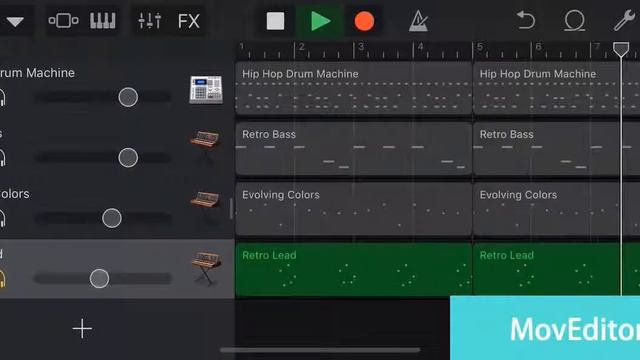Screen dimensions: 640x360
Task: Add a new track with the plus button
Action: (82, 329)
